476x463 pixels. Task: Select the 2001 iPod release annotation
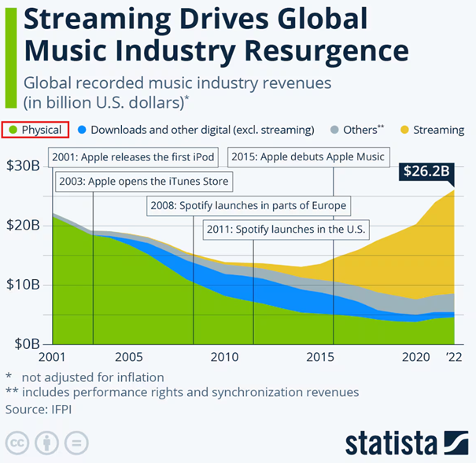click(134, 156)
